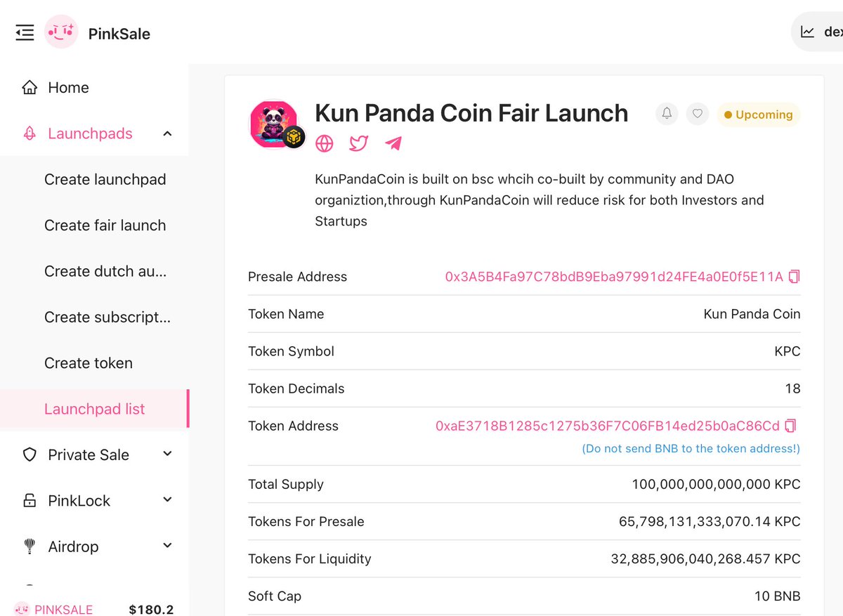Expand the Airdrop chevron
Screen dimensions: 843x616
pos(167,546)
